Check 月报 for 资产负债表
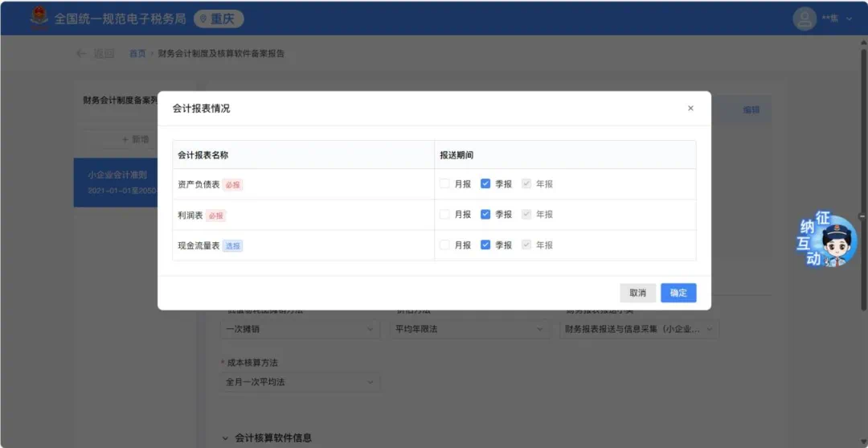The image size is (868, 448). click(444, 184)
